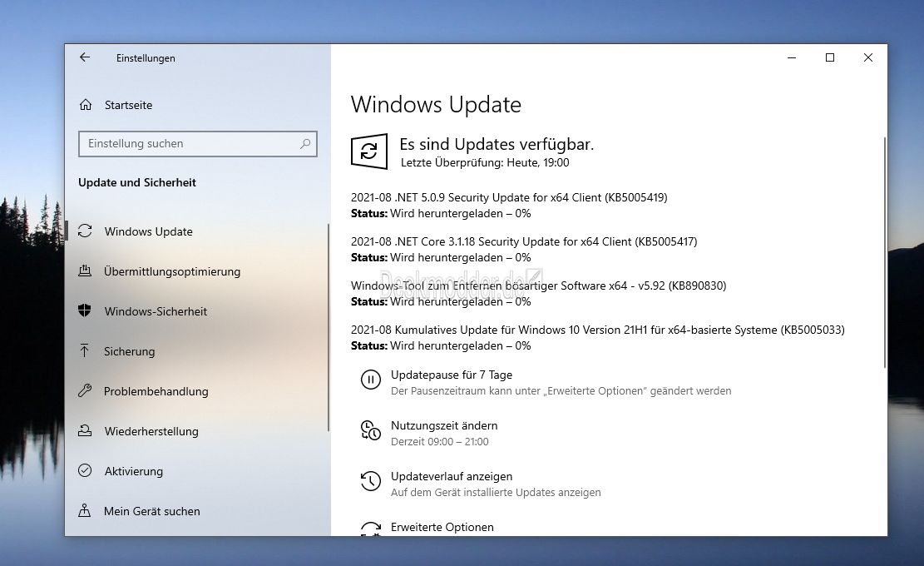This screenshot has width=924, height=566.
Task: Maximize the Einstellungen window
Action: (x=830, y=57)
